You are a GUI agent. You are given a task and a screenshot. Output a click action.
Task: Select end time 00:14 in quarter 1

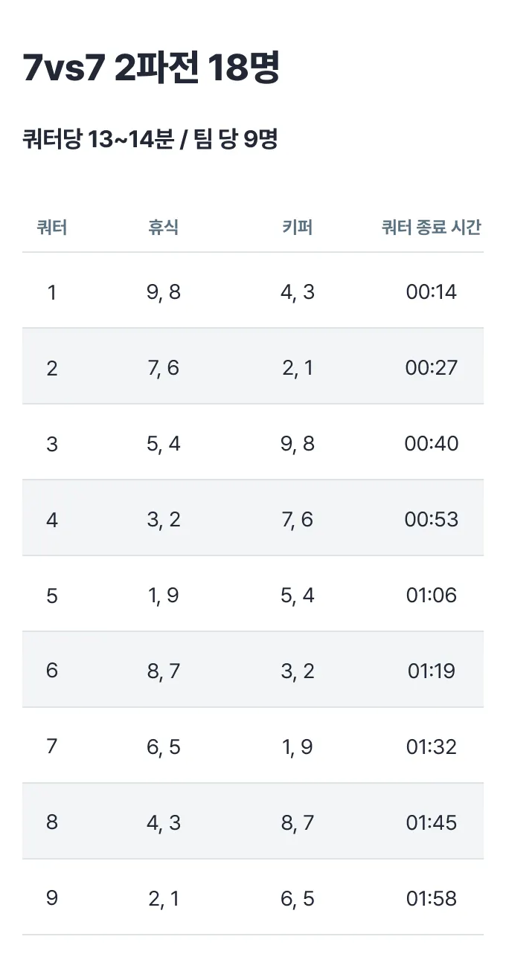click(x=432, y=292)
